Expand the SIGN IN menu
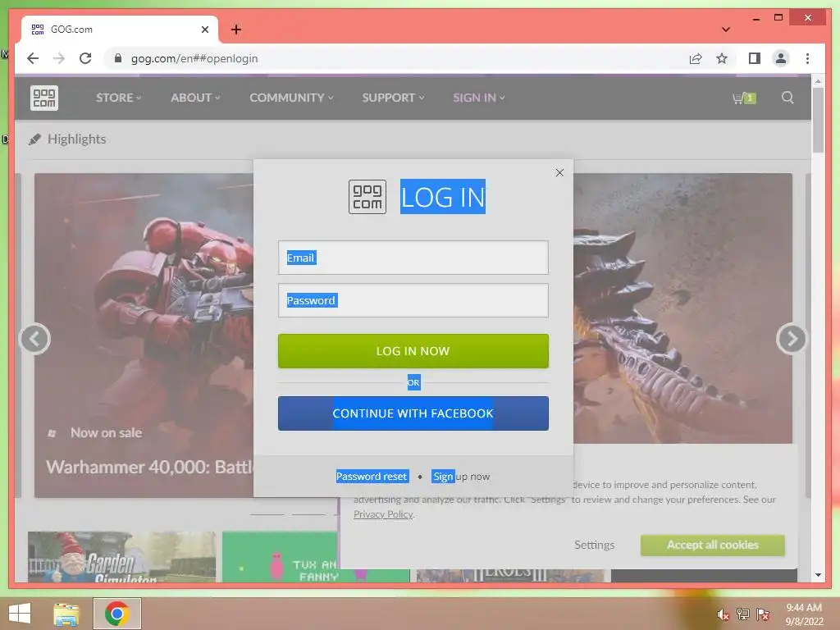This screenshot has height=630, width=840. (479, 98)
